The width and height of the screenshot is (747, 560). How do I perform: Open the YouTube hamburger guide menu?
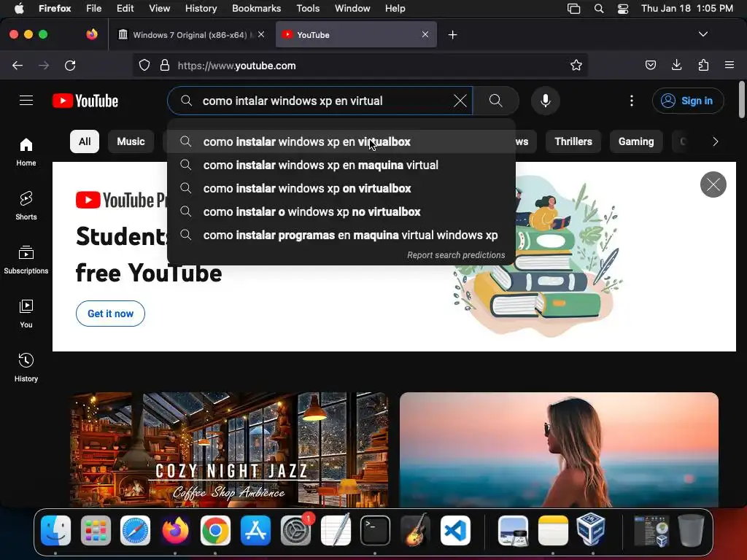click(x=26, y=101)
